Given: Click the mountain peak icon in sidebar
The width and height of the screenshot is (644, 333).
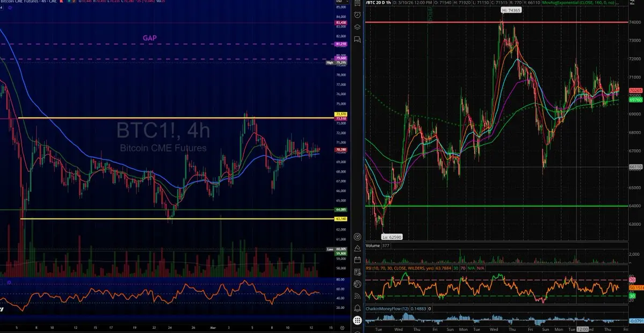Looking at the screenshot, I should (x=357, y=248).
